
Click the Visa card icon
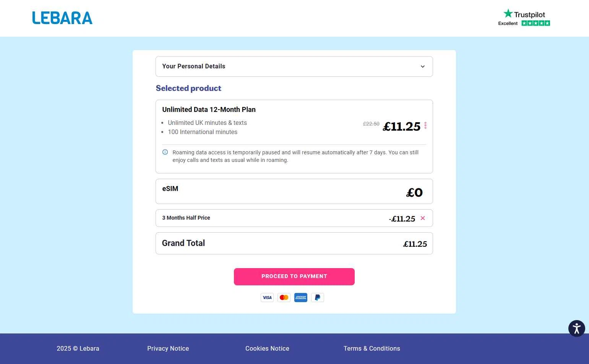click(x=267, y=298)
